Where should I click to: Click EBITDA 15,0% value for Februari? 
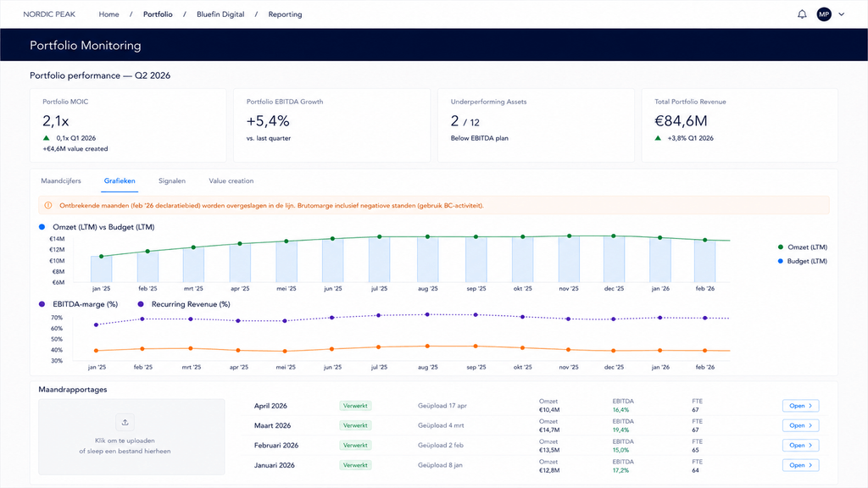tap(620, 450)
